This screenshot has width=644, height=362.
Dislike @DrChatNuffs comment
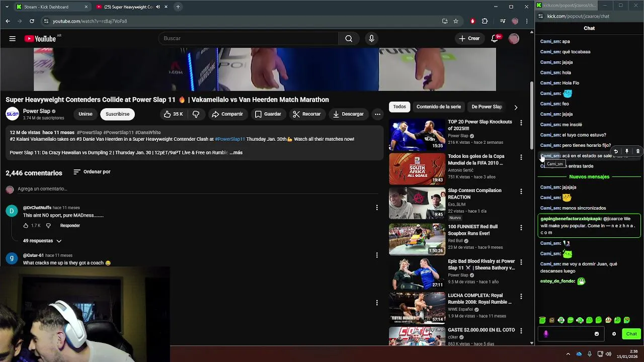[x=48, y=226]
